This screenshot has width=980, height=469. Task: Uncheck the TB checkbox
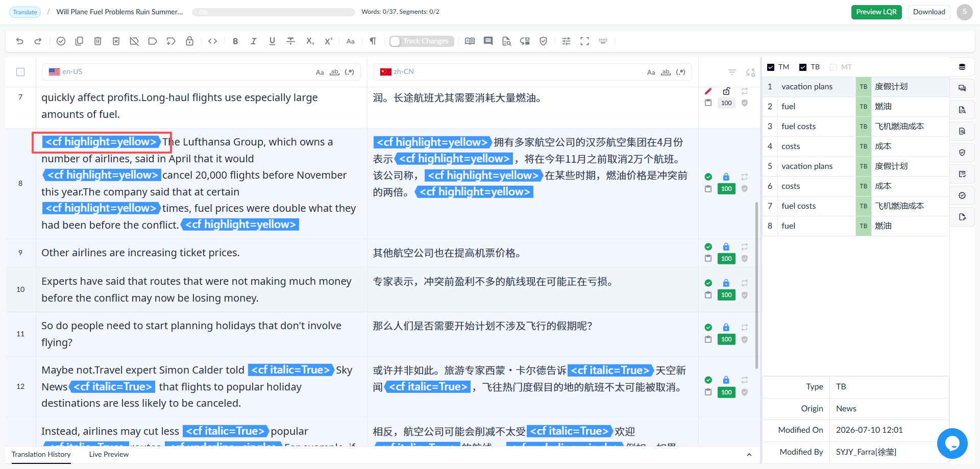click(803, 67)
